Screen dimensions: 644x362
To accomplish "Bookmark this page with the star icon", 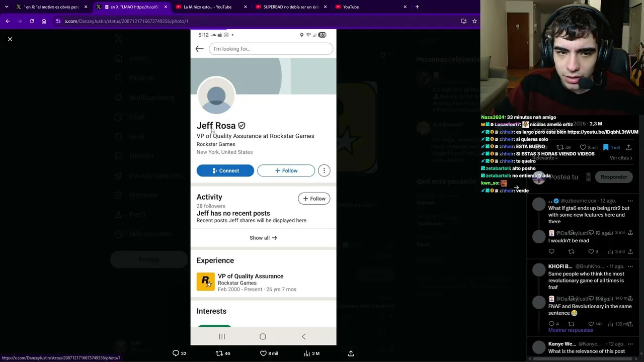I will point(474,21).
